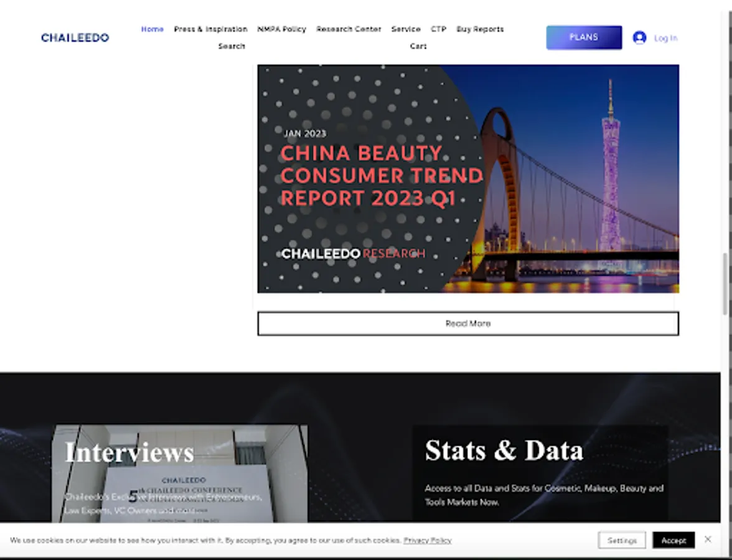Image resolution: width=732 pixels, height=560 pixels.
Task: Accept cookies
Action: point(673,540)
